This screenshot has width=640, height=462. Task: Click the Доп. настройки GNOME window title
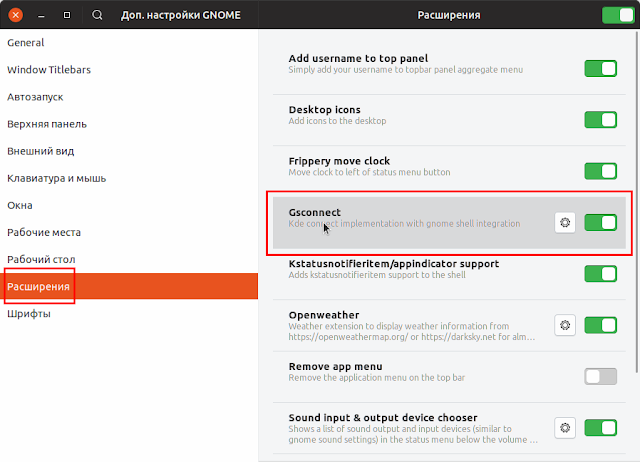click(181, 15)
